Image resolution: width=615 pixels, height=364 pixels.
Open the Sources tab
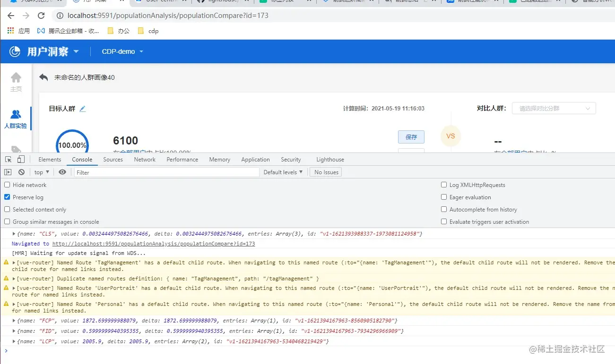point(113,160)
